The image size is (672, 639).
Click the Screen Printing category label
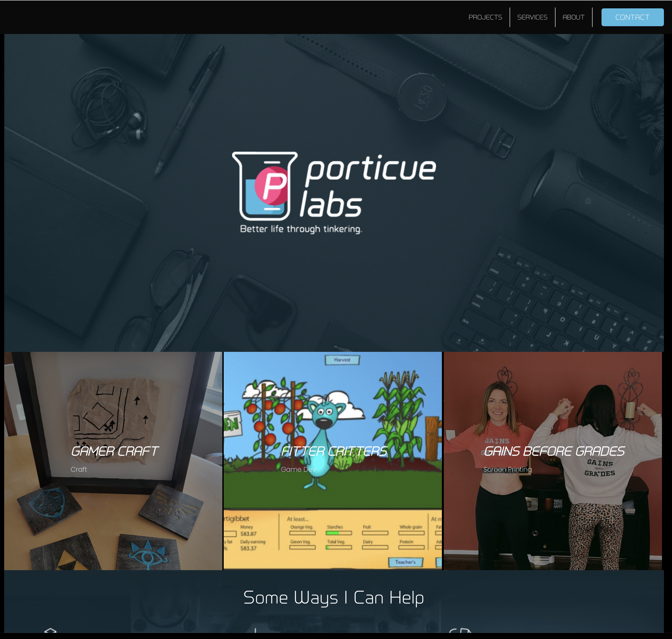[508, 469]
